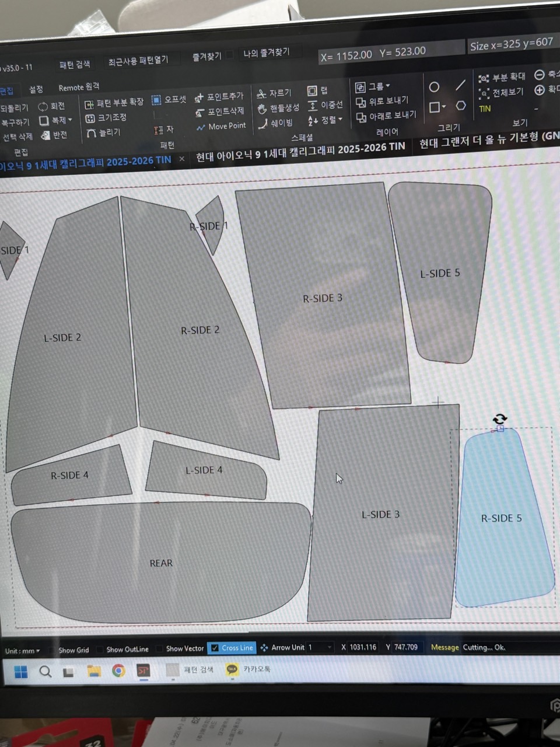Toggle checkbox beside 나의 즐겨찾기
The height and width of the screenshot is (747, 560).
click(230, 55)
